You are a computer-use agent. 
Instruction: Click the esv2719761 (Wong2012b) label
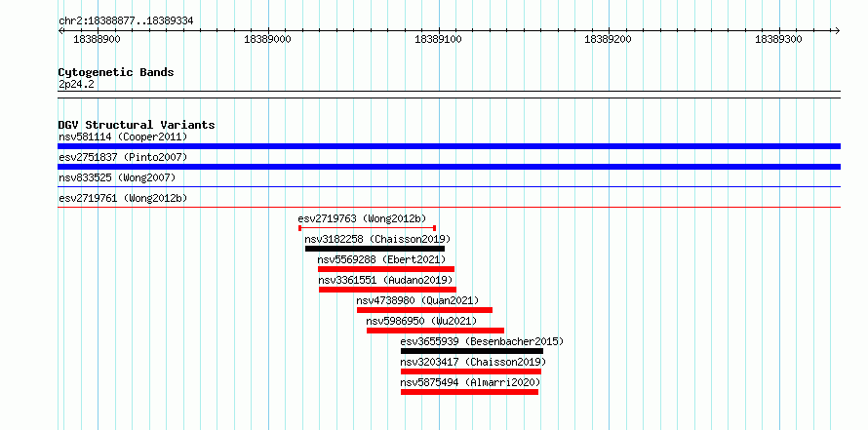tap(121, 198)
